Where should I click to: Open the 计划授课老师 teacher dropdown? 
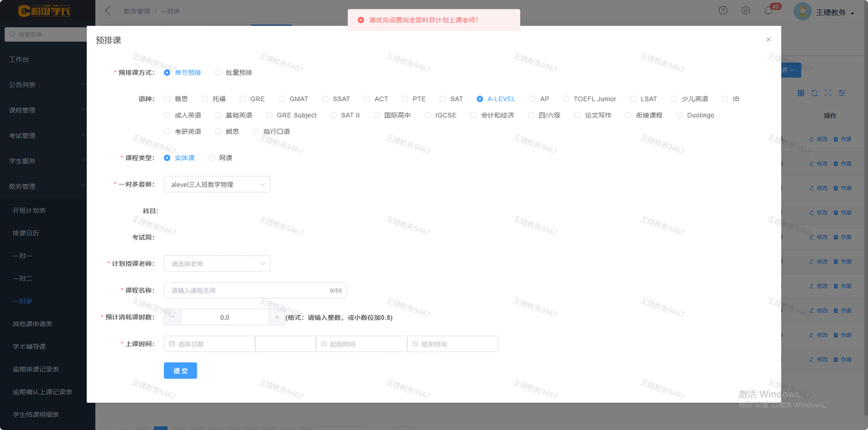pos(217,264)
